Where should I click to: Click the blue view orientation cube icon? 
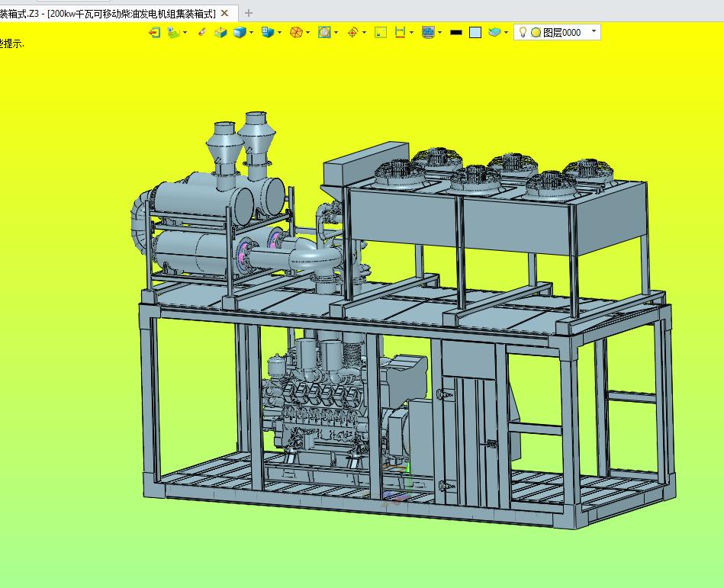tap(268, 32)
